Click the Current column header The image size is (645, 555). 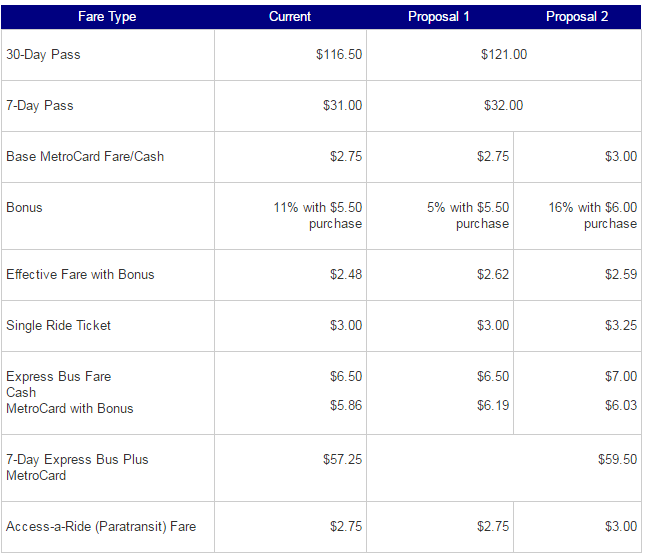pos(290,17)
